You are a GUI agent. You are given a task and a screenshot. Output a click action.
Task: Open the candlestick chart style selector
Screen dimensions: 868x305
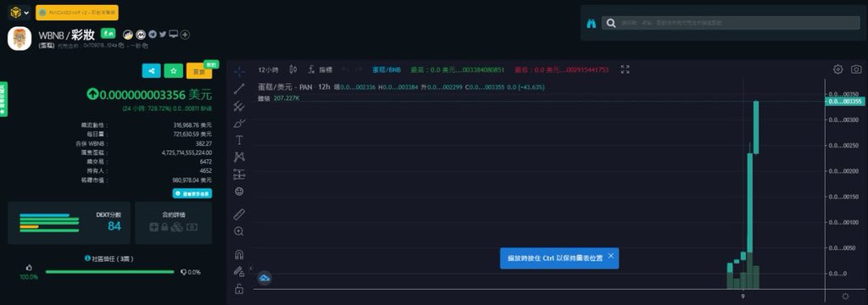292,69
